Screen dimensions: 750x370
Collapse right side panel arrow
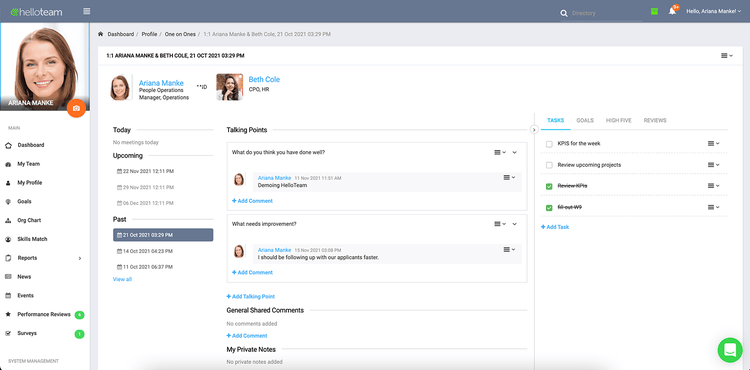tap(534, 130)
